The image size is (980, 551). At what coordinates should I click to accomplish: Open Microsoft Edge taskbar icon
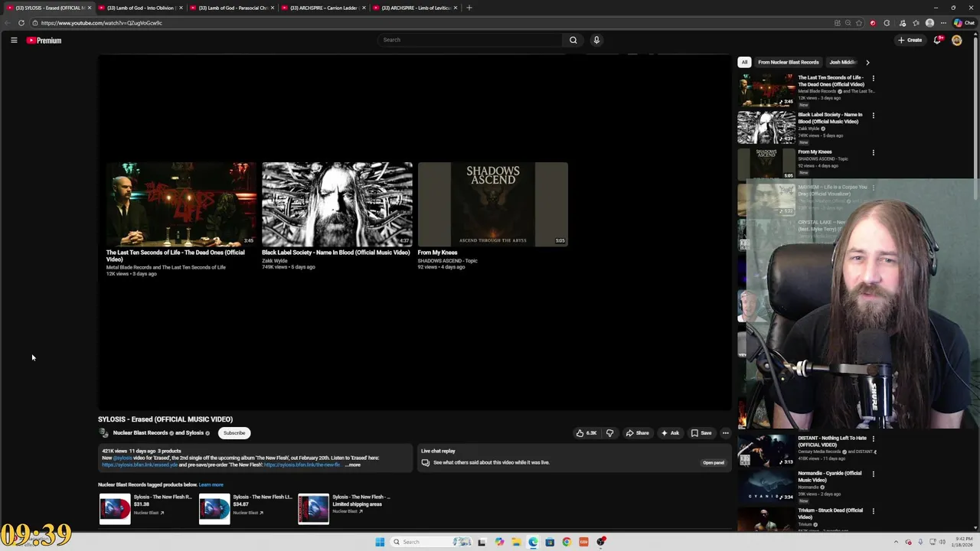coord(533,542)
